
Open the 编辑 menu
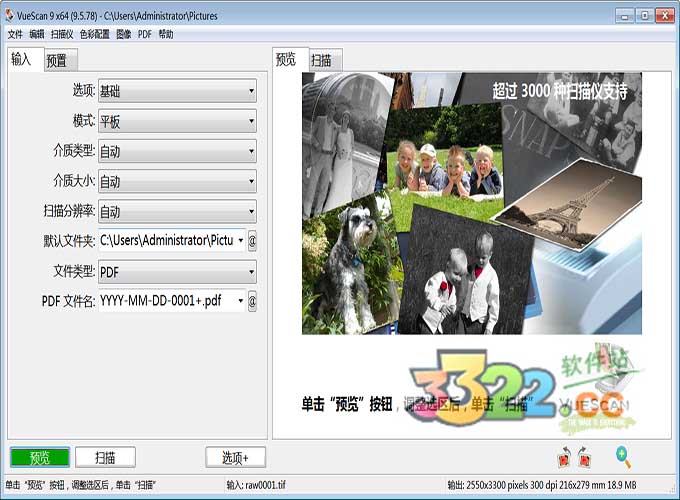point(37,34)
